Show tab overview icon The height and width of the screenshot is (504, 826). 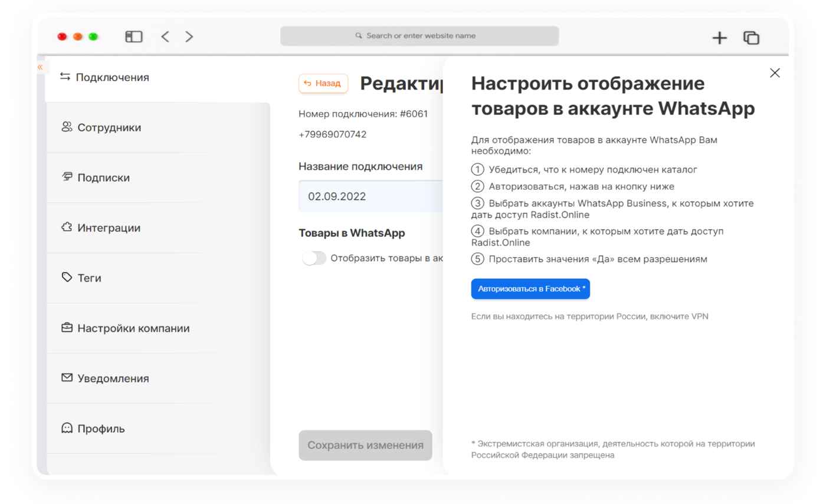(751, 38)
